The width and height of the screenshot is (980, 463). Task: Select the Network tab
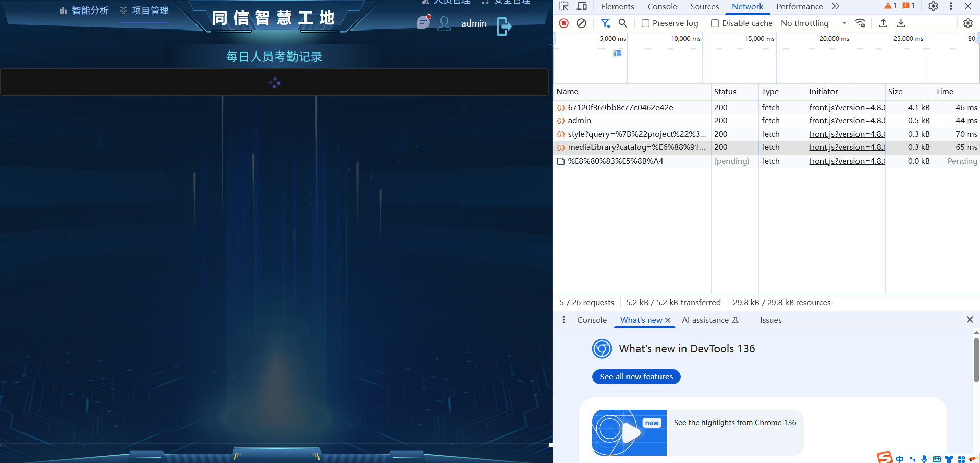click(x=747, y=6)
